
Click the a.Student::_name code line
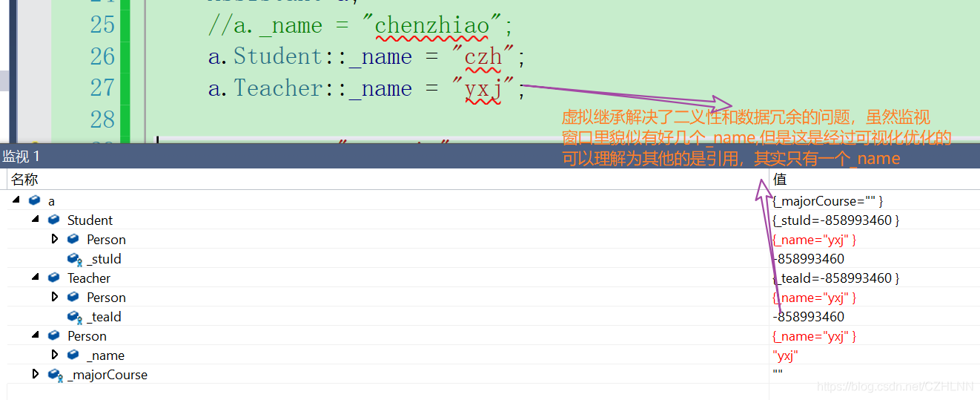[x=366, y=57]
